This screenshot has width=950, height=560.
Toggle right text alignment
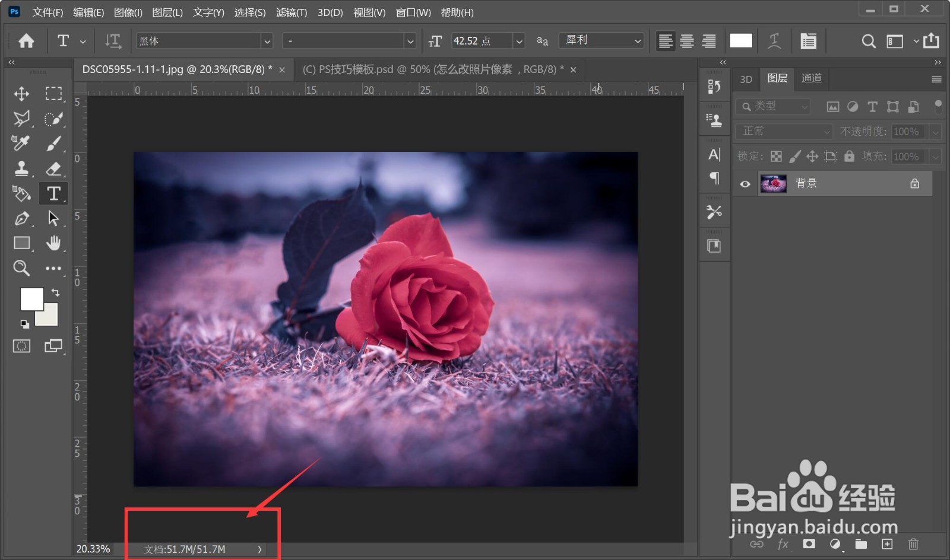pos(709,41)
